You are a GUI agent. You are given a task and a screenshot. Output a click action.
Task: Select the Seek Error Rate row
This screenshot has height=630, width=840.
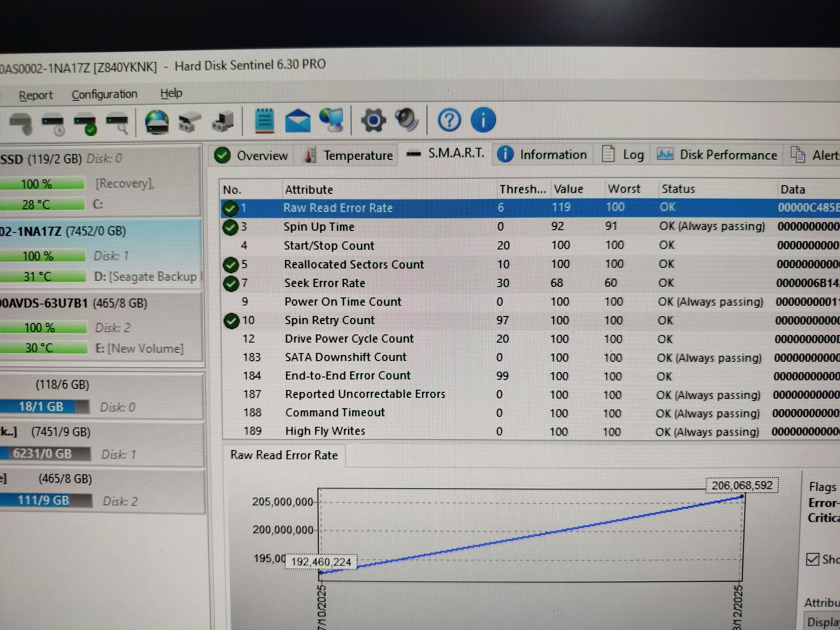click(325, 283)
